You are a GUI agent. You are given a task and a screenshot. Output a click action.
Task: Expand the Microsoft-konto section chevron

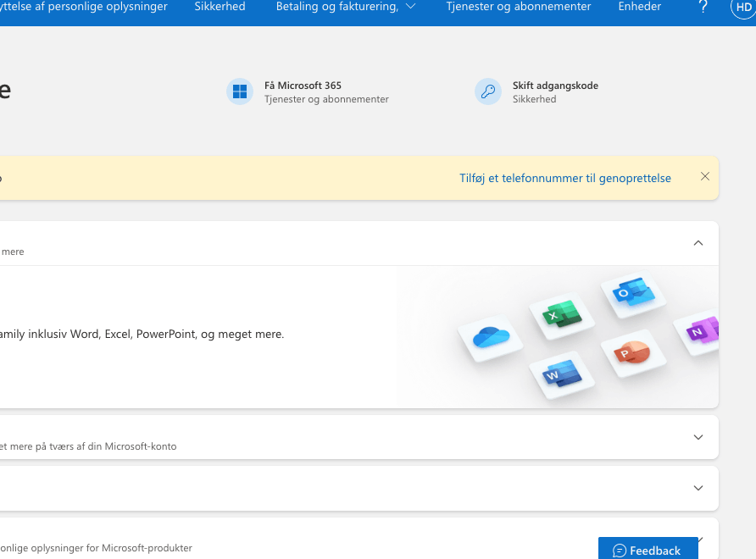698,437
